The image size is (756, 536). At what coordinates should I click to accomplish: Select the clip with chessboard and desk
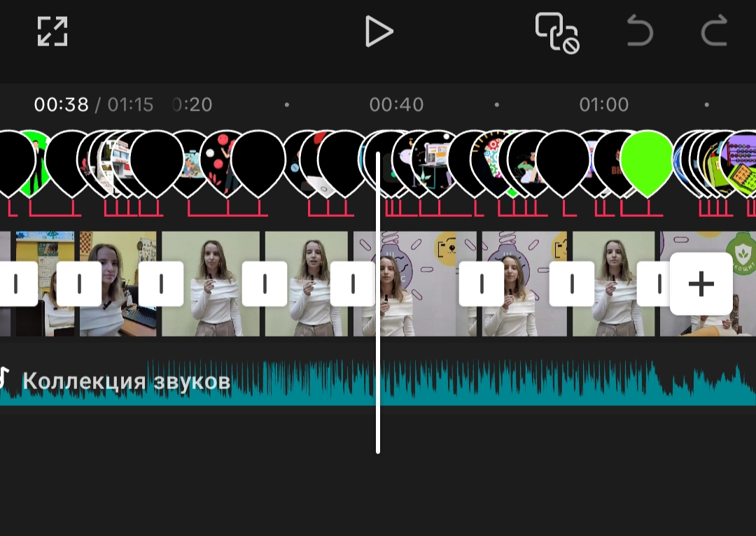coord(118,284)
